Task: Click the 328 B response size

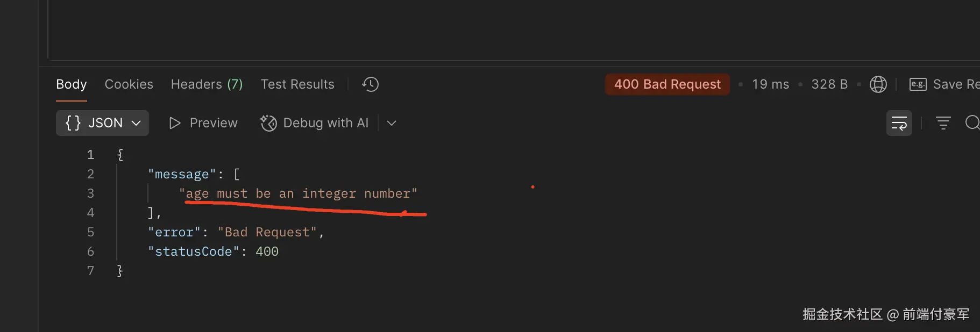Action: 829,84
